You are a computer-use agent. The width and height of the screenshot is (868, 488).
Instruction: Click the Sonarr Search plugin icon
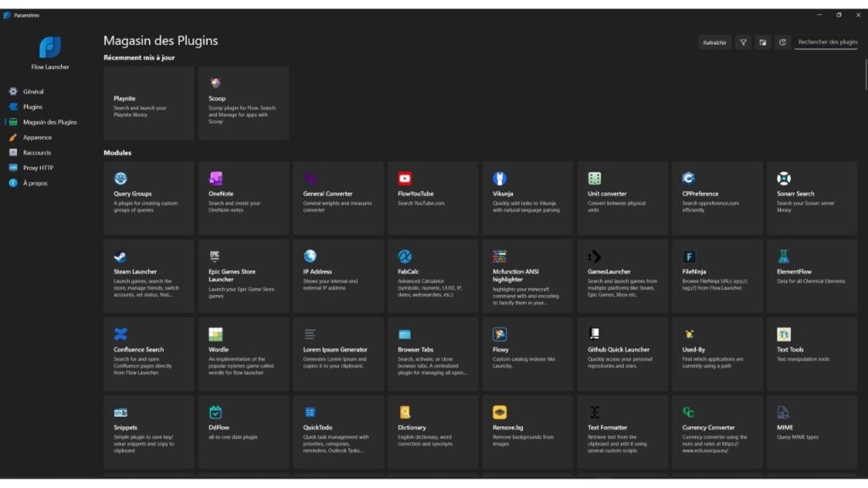pos(784,178)
